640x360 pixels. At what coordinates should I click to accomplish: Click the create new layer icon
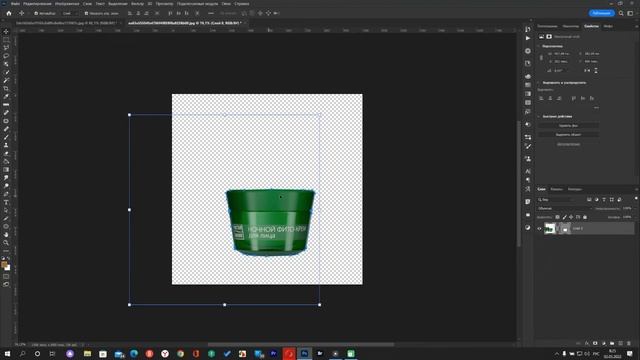(x=620, y=344)
